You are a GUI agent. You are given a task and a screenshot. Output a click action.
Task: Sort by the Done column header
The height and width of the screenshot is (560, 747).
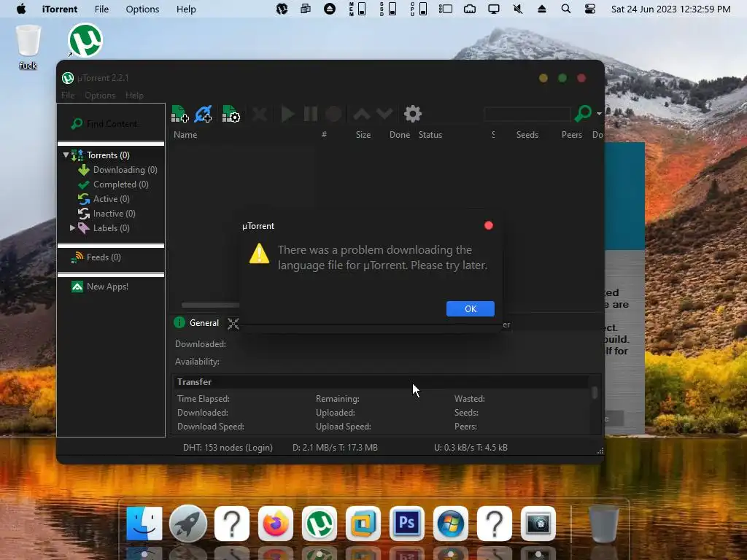point(400,135)
